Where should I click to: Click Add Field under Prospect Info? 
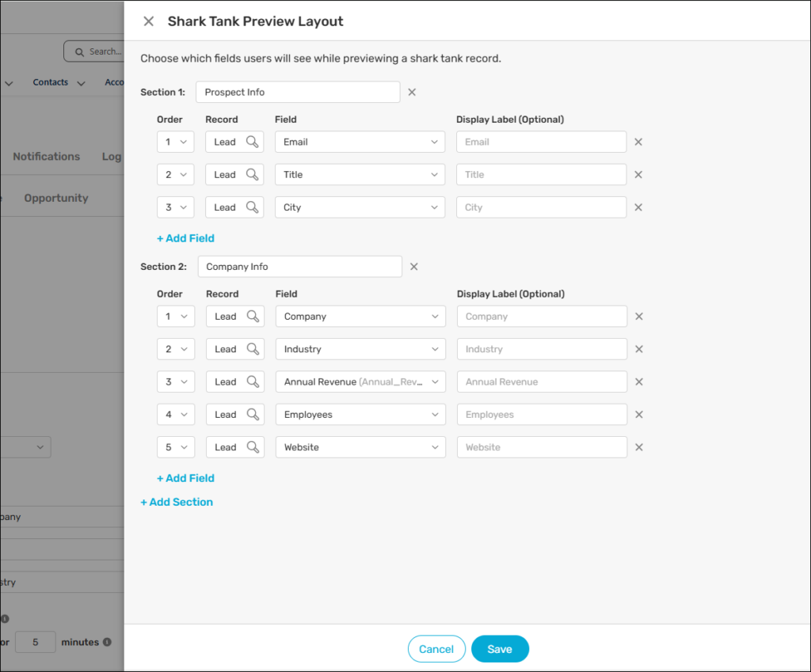pyautogui.click(x=185, y=238)
